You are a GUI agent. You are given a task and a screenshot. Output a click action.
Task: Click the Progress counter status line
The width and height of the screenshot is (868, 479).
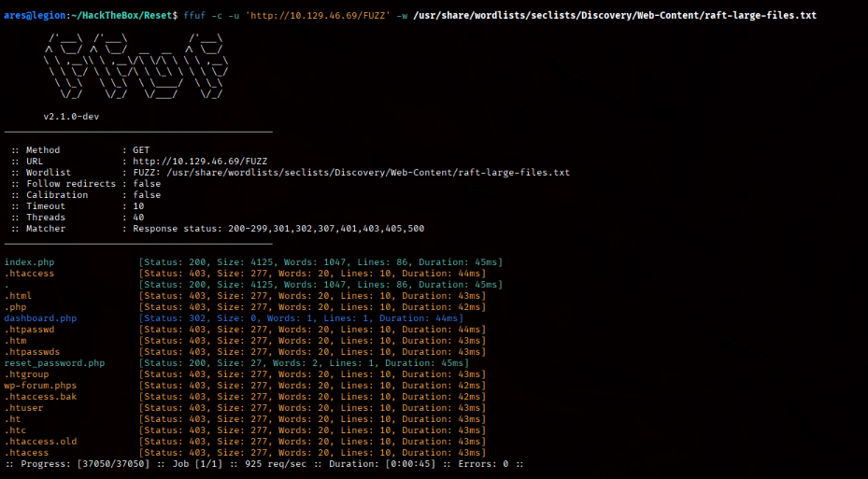tap(263, 463)
